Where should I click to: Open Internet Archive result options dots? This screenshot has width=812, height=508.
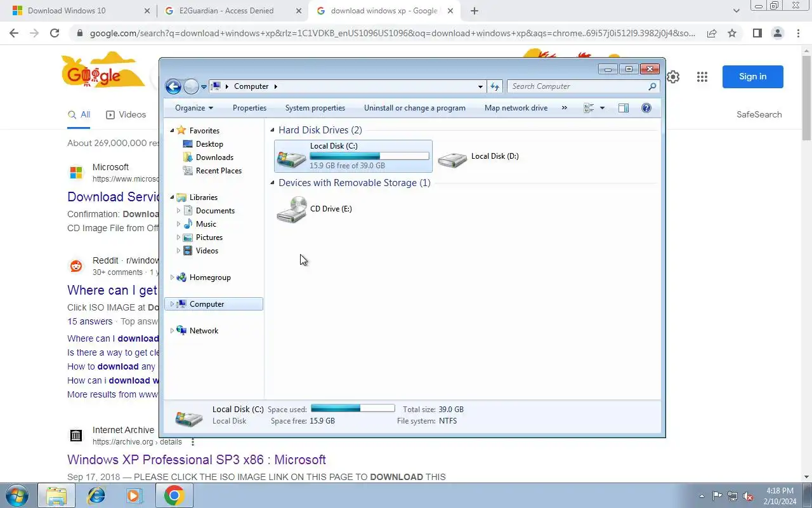pyautogui.click(x=193, y=442)
